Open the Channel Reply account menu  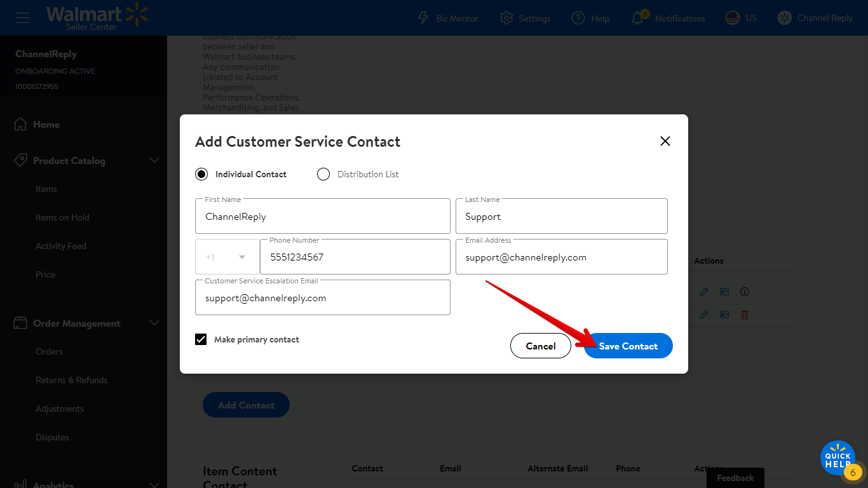(815, 18)
